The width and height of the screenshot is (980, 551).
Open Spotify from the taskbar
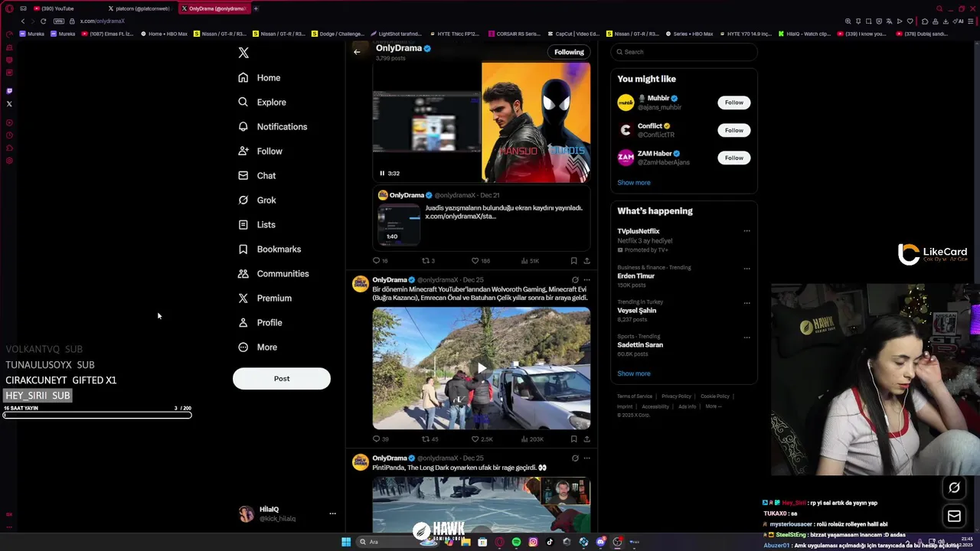tap(516, 542)
